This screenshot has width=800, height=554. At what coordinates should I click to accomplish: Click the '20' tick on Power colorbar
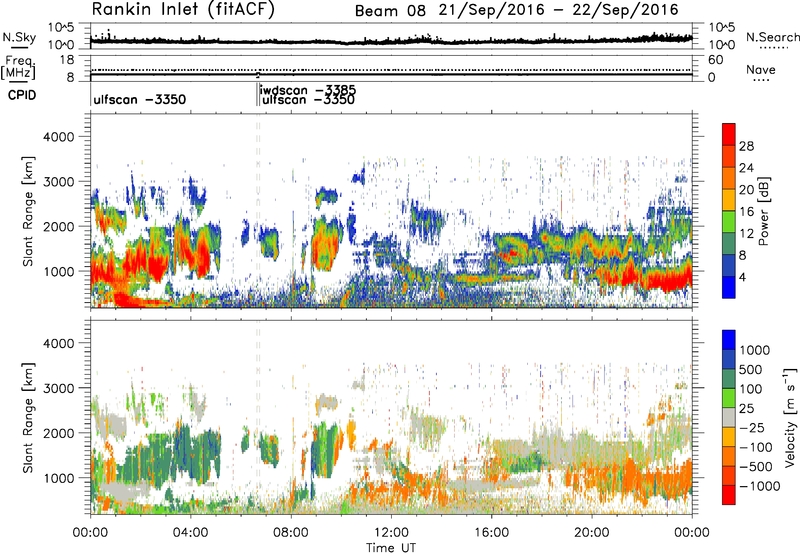click(x=746, y=190)
